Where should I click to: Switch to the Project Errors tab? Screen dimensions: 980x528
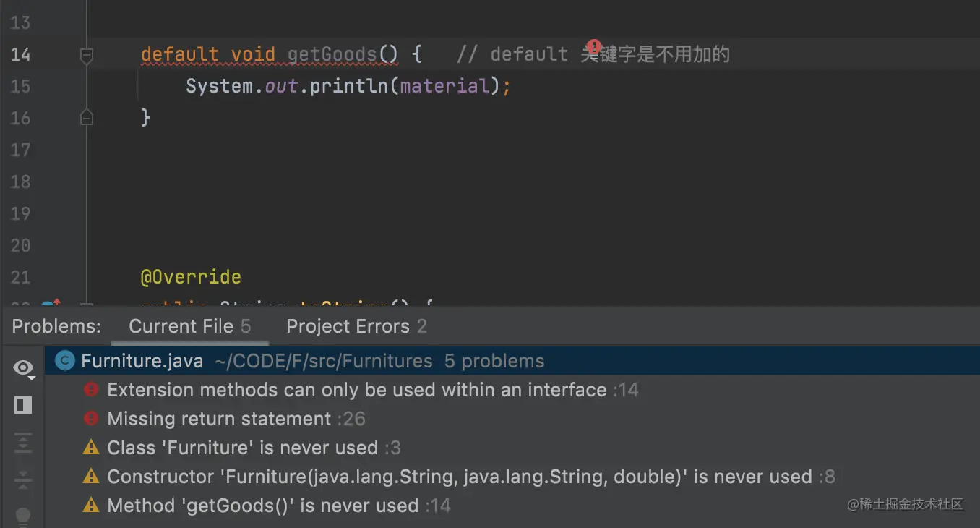pos(356,326)
